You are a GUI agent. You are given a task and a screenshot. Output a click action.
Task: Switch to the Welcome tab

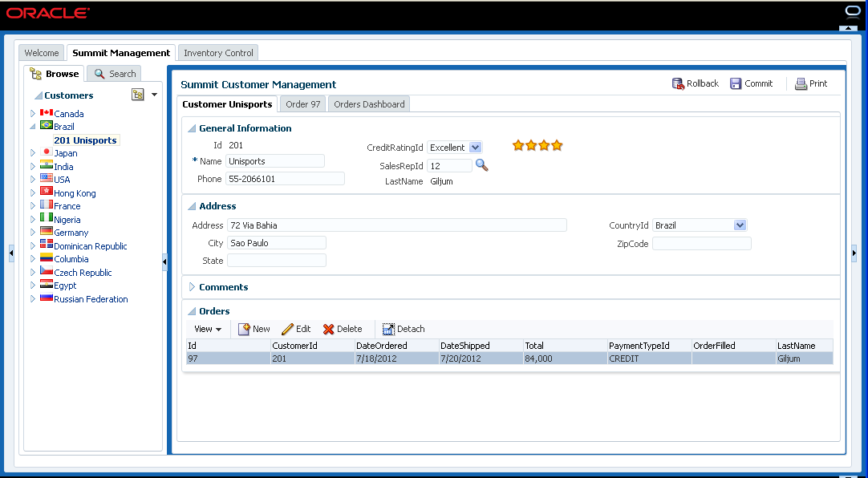point(42,53)
